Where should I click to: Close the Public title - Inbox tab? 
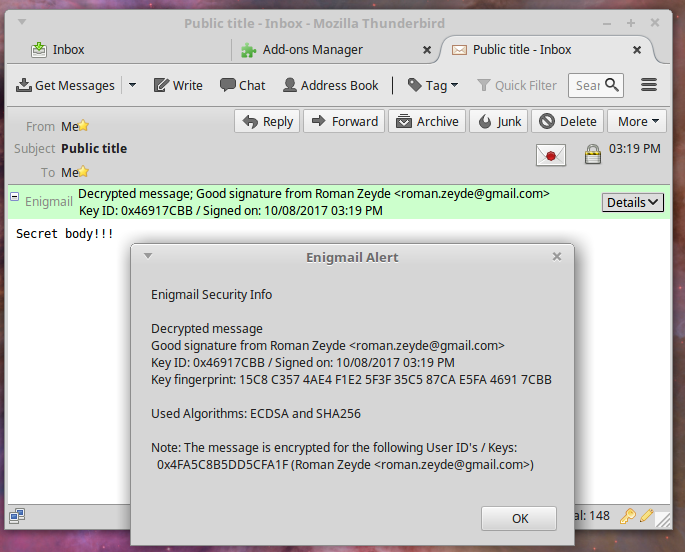click(x=637, y=50)
